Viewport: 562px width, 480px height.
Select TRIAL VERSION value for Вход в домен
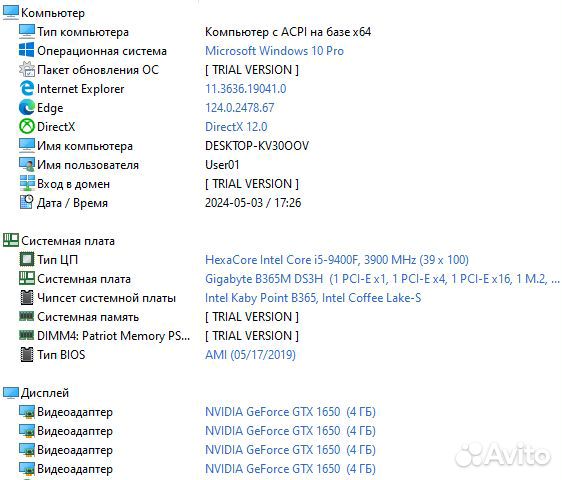[252, 184]
